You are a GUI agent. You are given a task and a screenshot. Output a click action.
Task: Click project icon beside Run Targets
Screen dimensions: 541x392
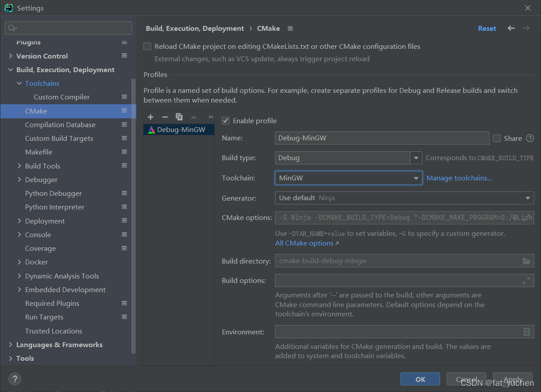coord(125,317)
